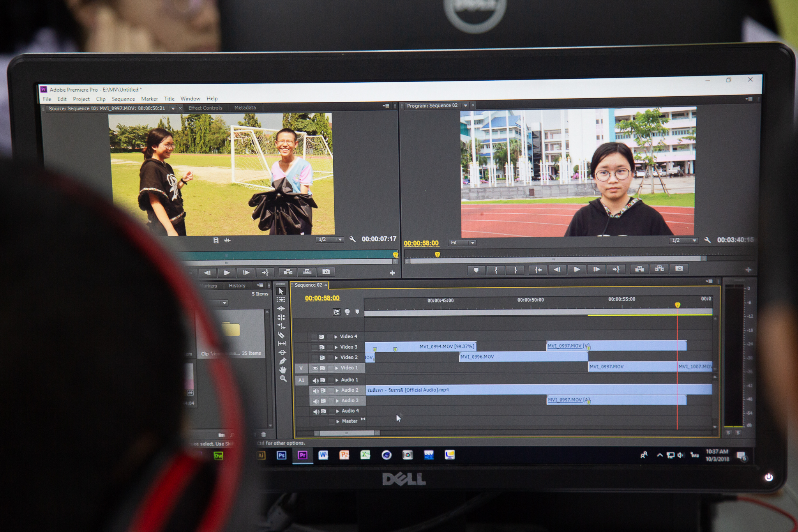Toggle A1 source patch indicator
Viewport: 798px width, 532px height.
[301, 380]
